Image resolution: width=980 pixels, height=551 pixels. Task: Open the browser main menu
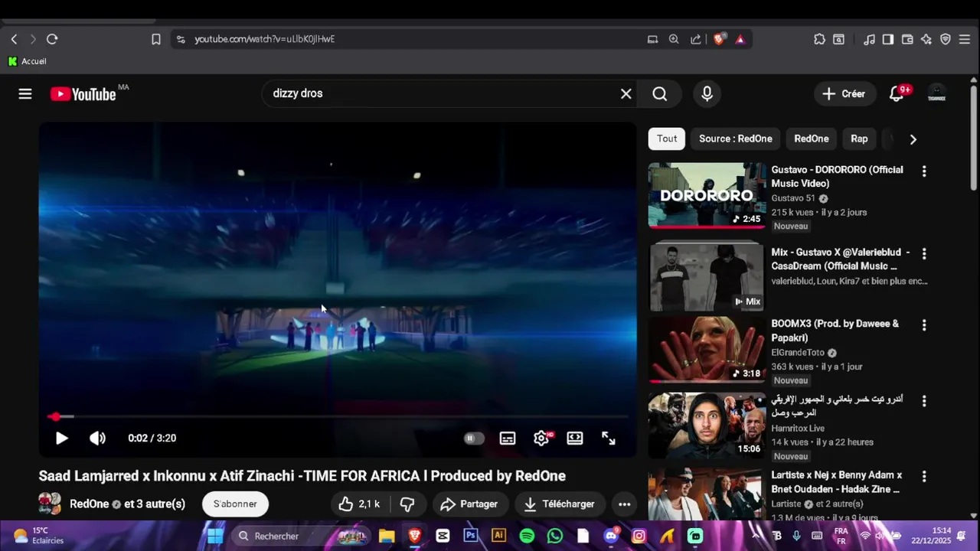[x=964, y=39]
